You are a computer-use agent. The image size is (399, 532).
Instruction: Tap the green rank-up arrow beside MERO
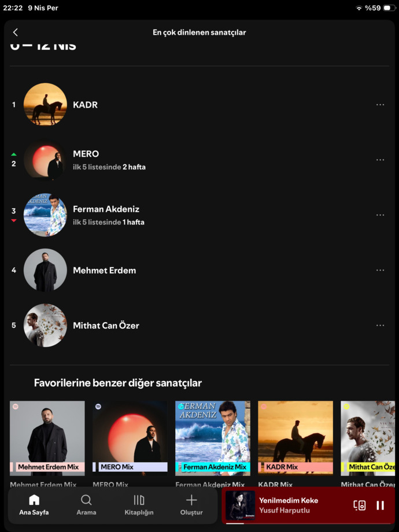click(13, 154)
